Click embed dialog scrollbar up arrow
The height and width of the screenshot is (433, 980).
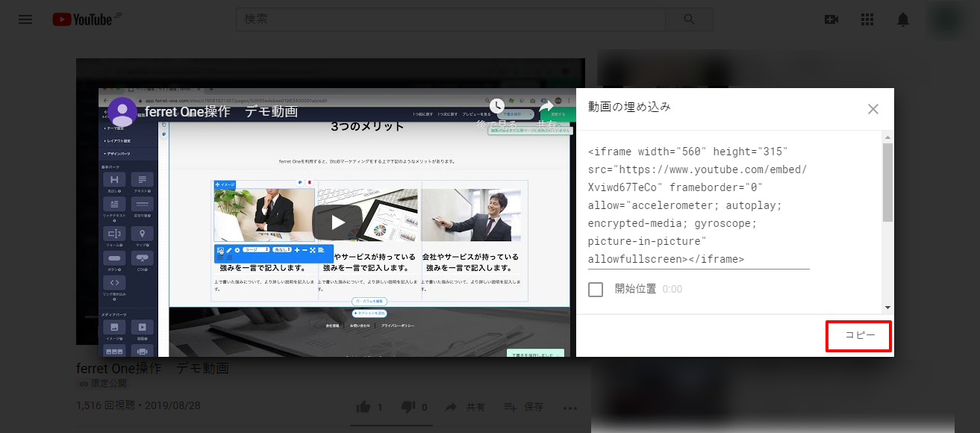point(887,137)
